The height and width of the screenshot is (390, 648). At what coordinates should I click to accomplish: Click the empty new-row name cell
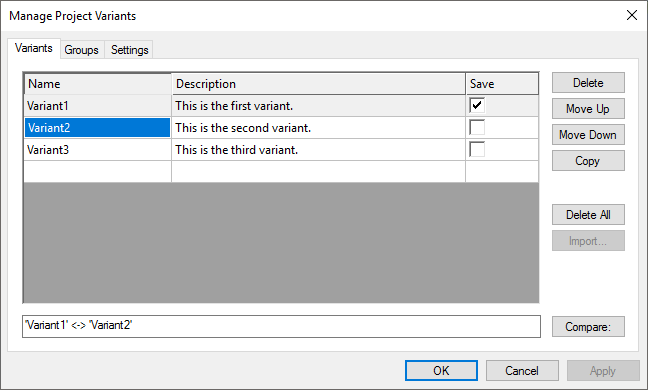click(x=98, y=171)
